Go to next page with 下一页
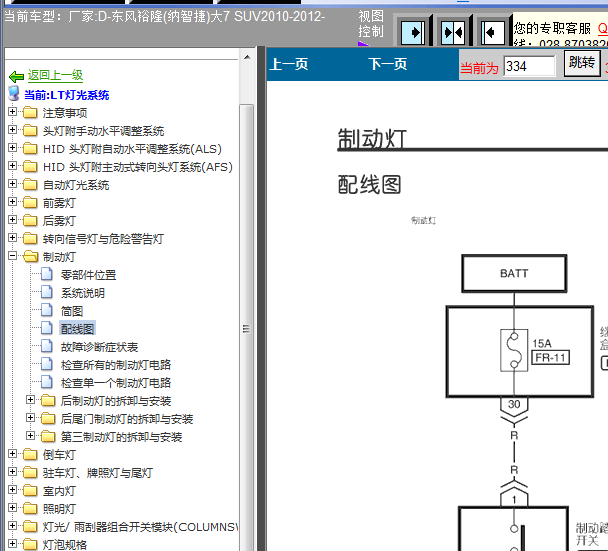The image size is (608, 551). 388,64
